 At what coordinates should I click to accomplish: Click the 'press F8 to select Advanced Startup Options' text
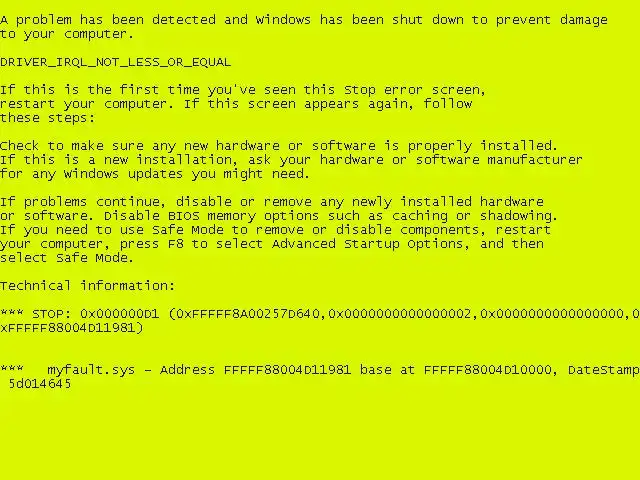pyautogui.click(x=291, y=244)
